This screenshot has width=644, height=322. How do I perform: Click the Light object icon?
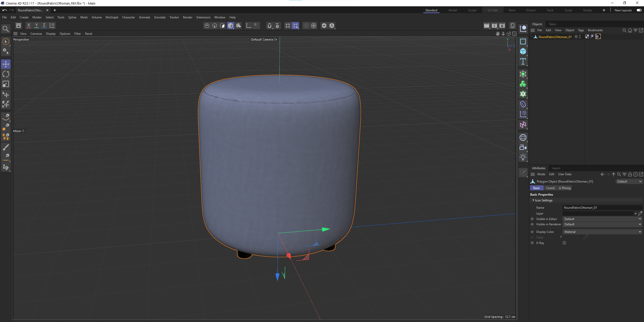[x=523, y=157]
